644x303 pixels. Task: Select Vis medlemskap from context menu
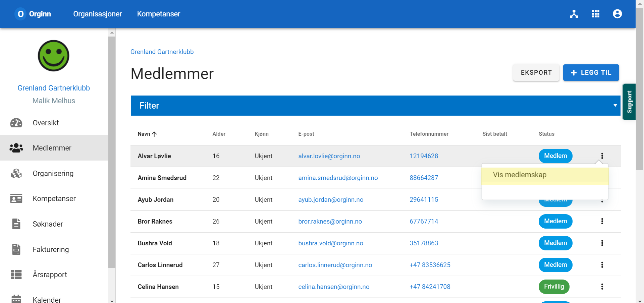pos(545,175)
